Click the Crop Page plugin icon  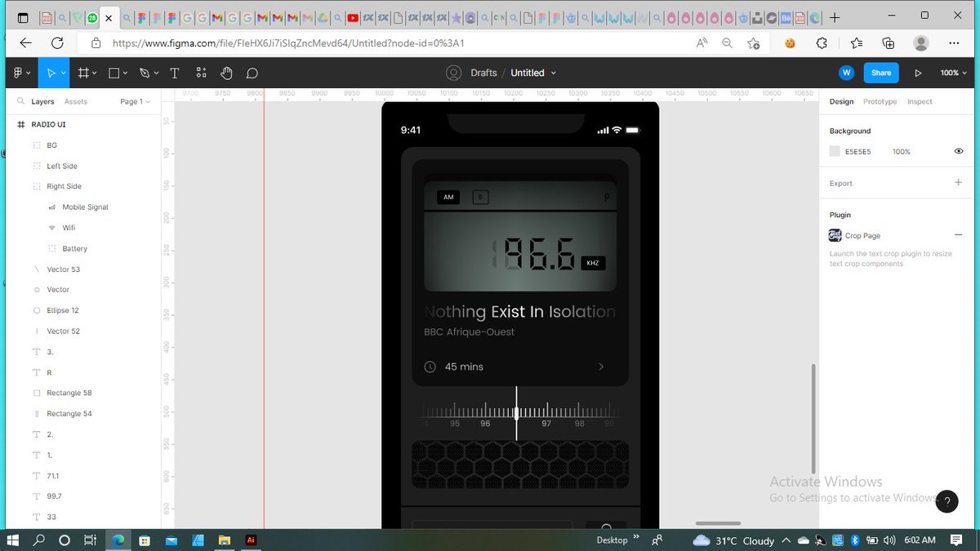(835, 235)
